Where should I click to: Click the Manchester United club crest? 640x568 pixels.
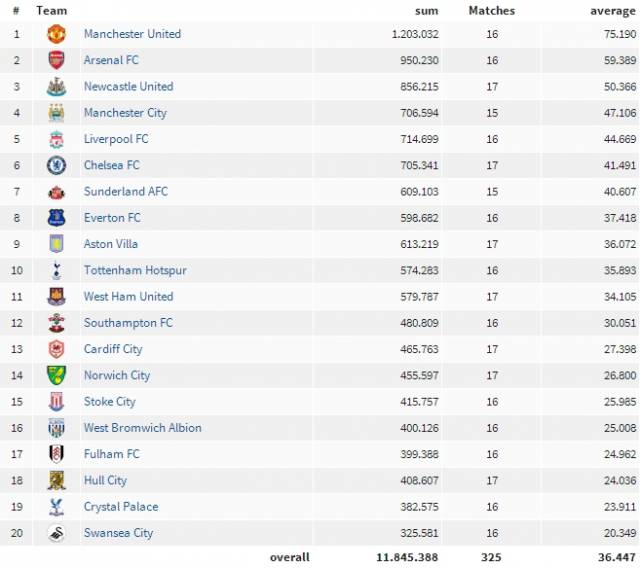(x=56, y=34)
